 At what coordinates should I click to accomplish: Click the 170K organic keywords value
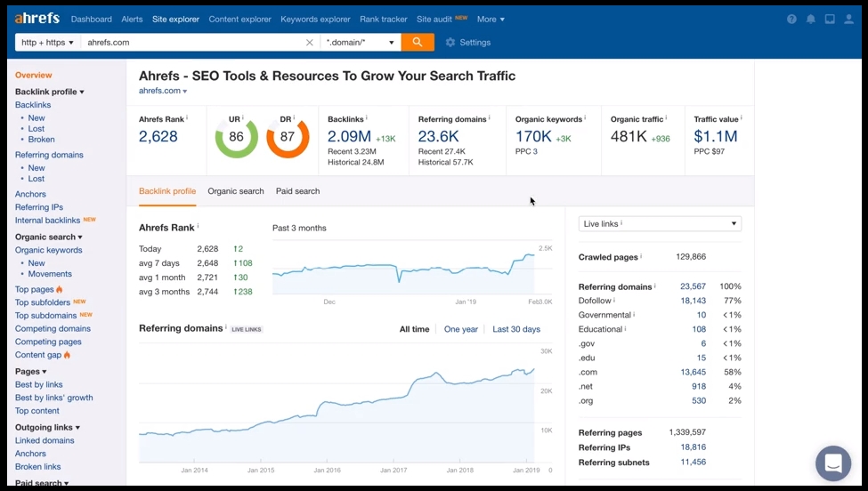click(x=533, y=136)
